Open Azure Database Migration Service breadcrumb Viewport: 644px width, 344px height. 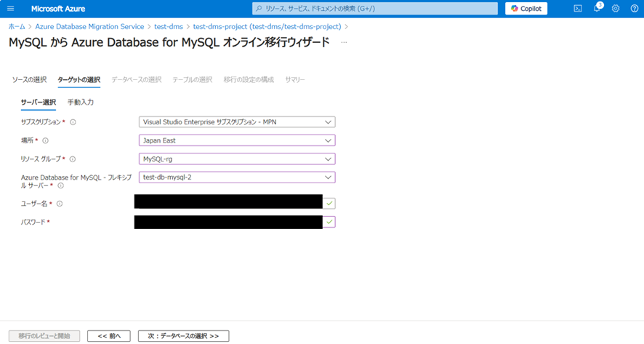click(89, 26)
